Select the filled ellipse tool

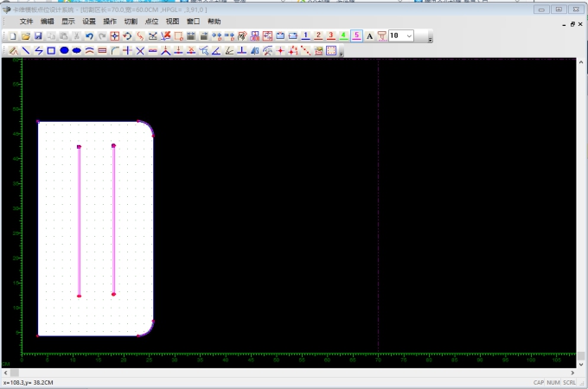(76, 51)
